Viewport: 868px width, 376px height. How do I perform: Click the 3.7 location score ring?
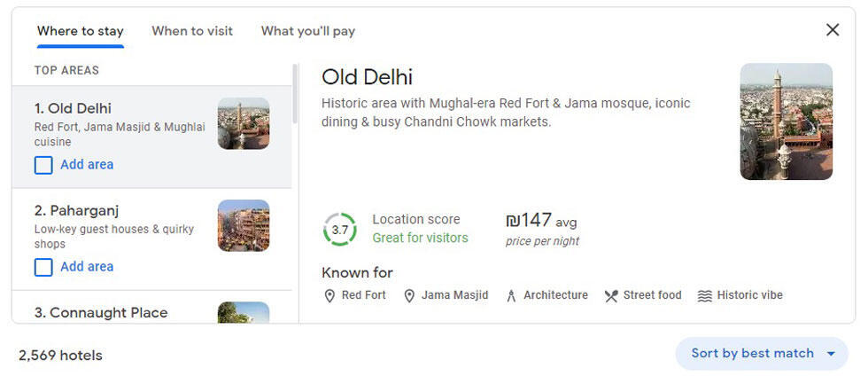(x=340, y=230)
